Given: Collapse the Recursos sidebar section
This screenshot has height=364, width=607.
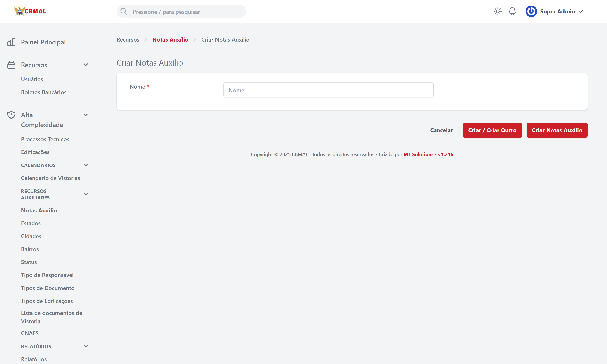Looking at the screenshot, I should tap(86, 65).
